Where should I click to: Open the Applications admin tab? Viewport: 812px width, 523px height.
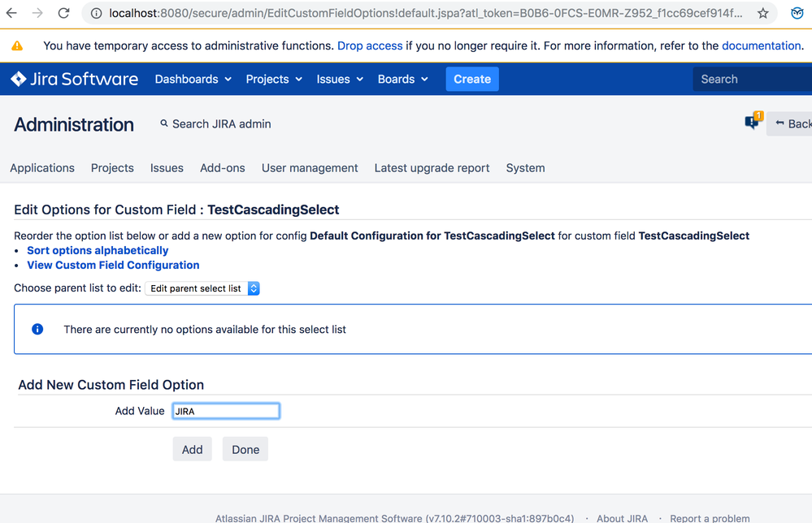tap(42, 168)
